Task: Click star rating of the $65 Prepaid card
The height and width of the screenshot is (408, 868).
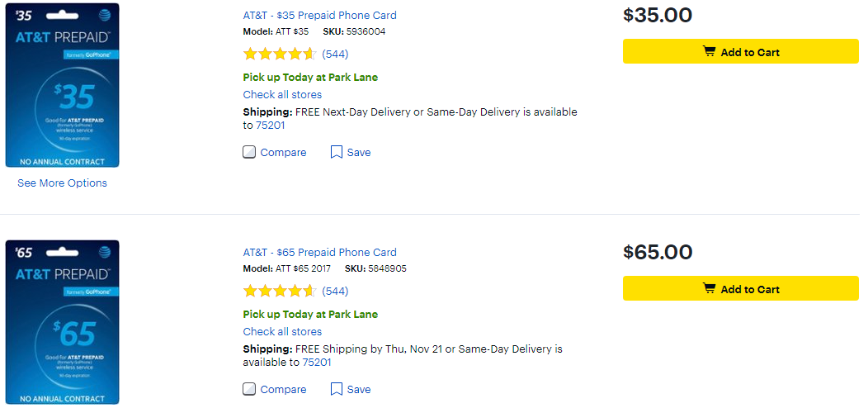Action: pyautogui.click(x=280, y=291)
